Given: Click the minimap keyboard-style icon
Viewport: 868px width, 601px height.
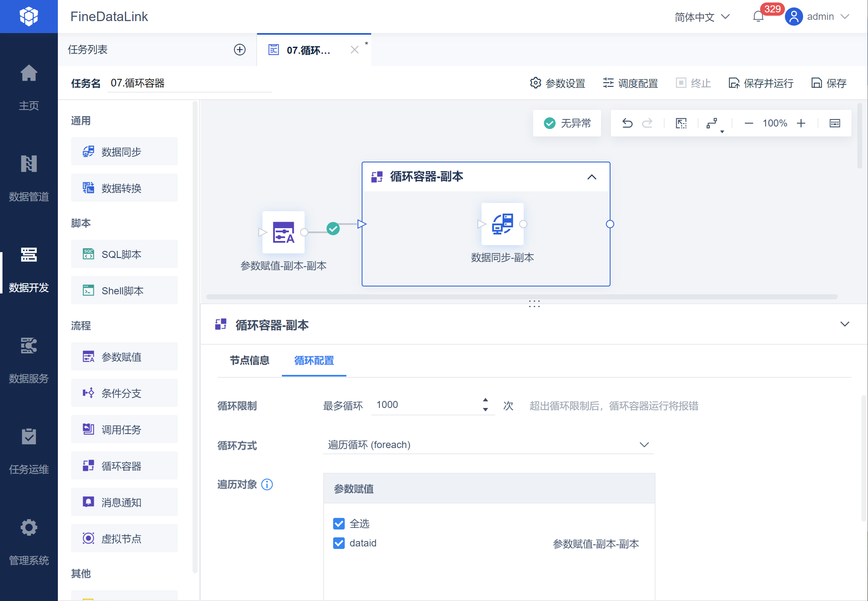Looking at the screenshot, I should (x=835, y=123).
